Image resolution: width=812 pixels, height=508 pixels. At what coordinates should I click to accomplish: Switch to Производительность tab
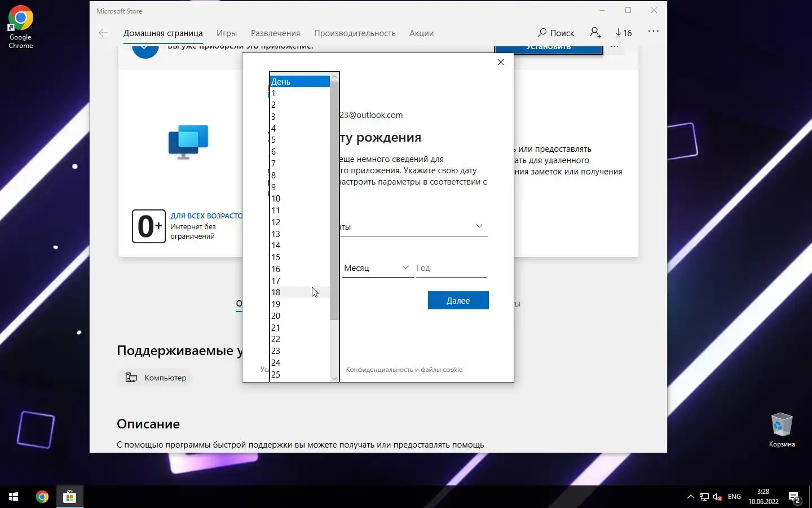pos(355,33)
